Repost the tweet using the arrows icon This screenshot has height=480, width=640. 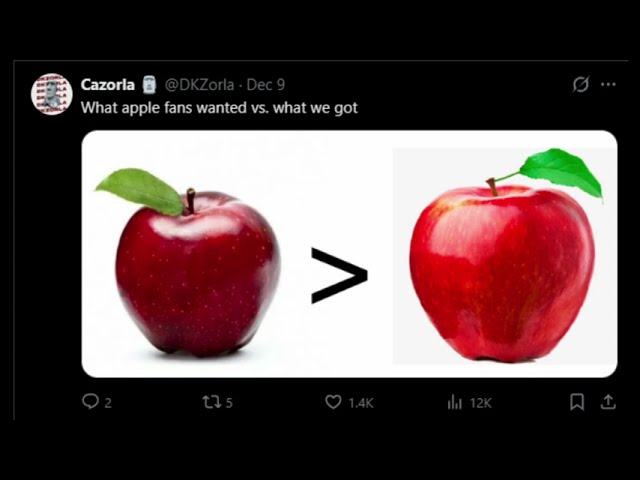click(x=212, y=402)
